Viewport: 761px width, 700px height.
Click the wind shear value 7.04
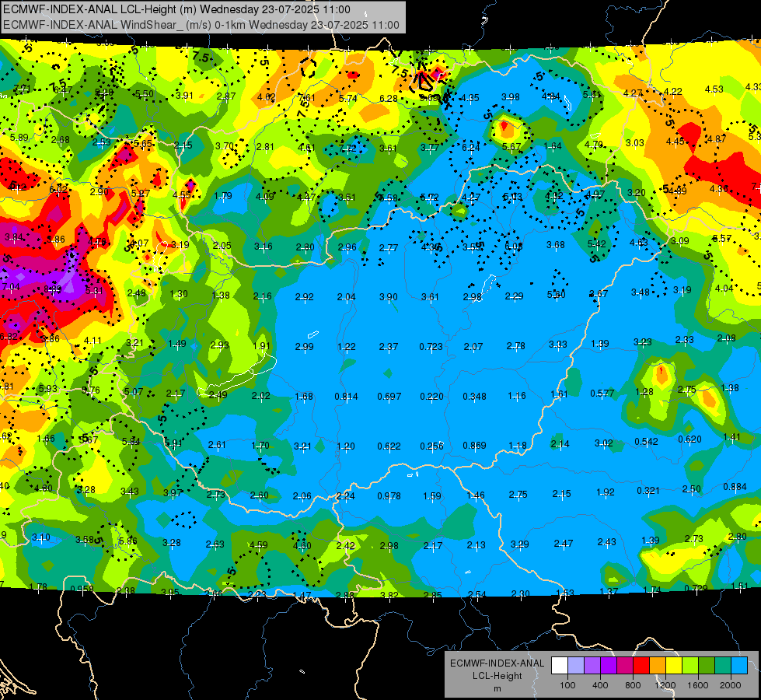11,287
